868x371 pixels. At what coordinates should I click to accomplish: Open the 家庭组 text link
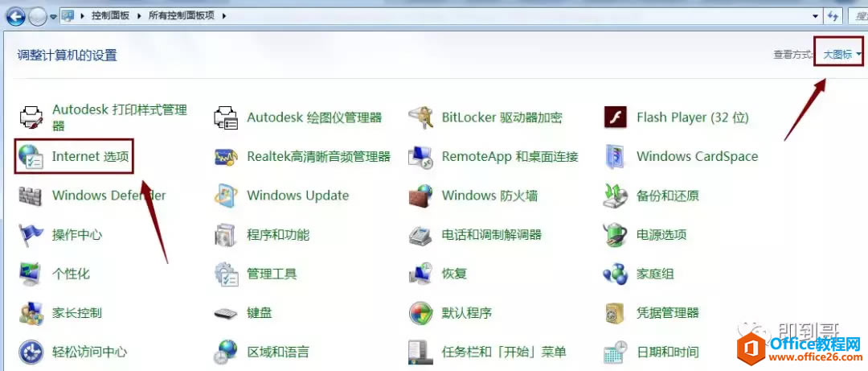(x=655, y=274)
